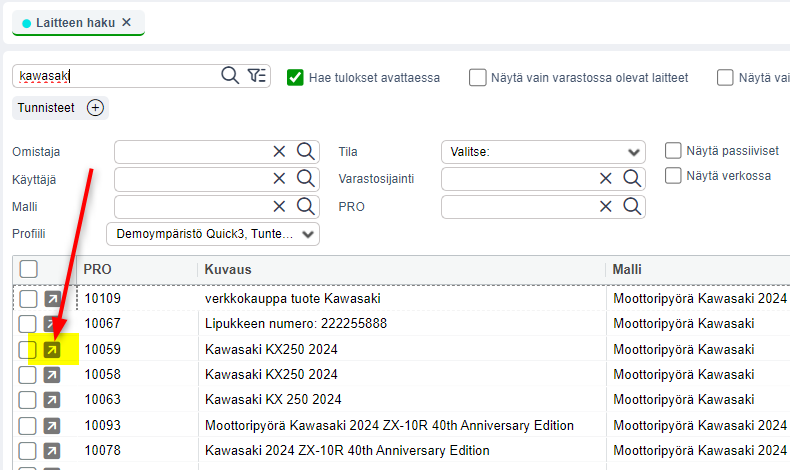Image resolution: width=790 pixels, height=470 pixels.
Task: Open device 10109 via arrow icon
Action: click(52, 299)
